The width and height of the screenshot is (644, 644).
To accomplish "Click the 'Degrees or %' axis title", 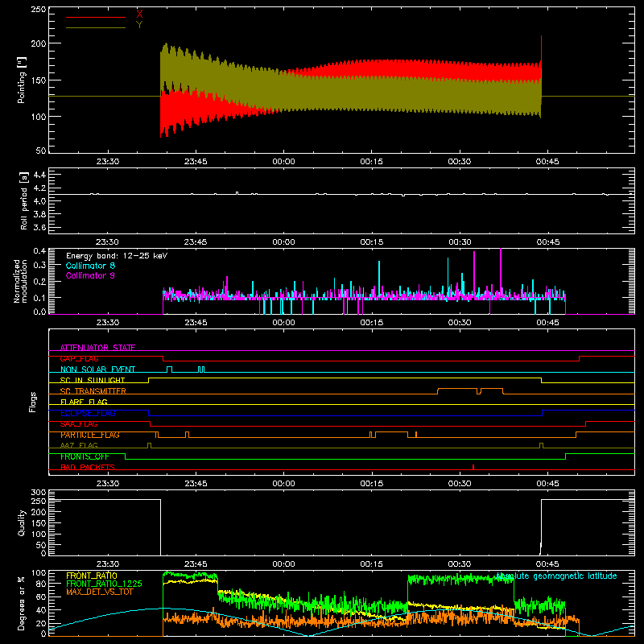I will click(x=22, y=603).
